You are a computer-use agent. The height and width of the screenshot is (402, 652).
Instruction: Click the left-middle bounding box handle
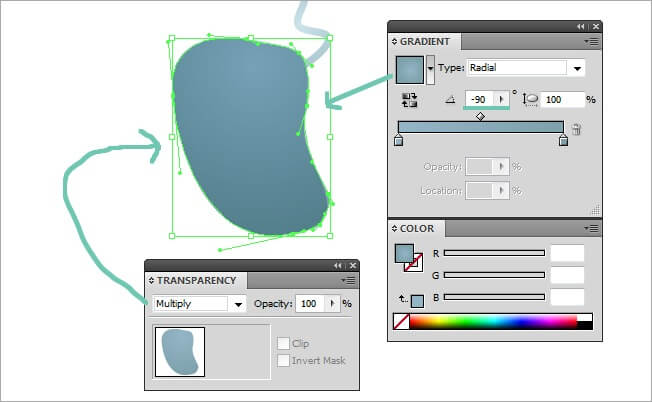pos(172,137)
